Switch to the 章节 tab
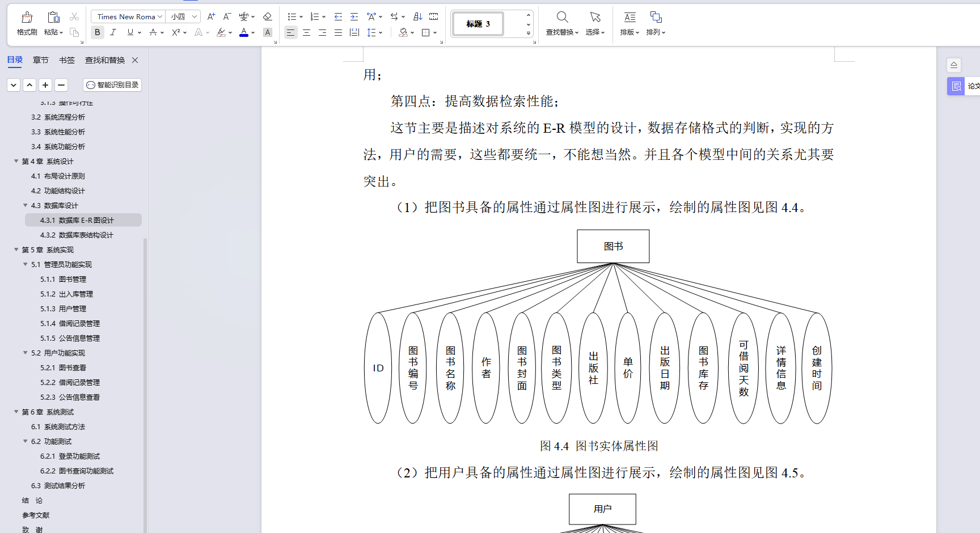 tap(41, 60)
